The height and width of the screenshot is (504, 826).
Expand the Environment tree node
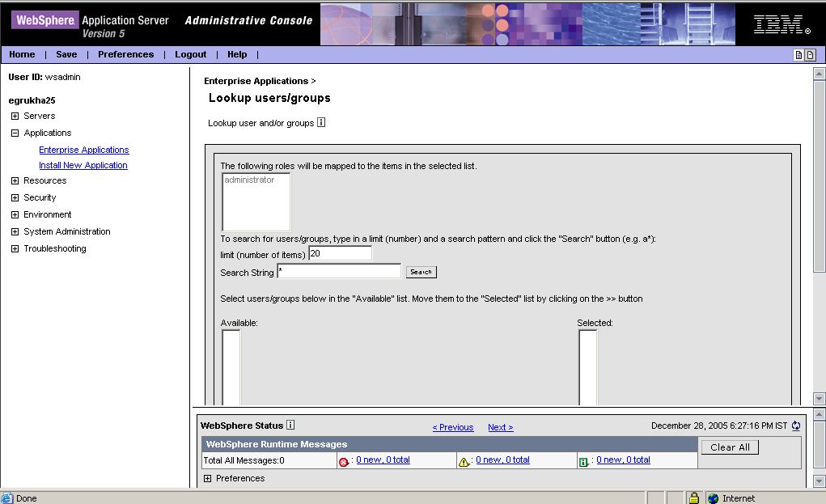[15, 214]
